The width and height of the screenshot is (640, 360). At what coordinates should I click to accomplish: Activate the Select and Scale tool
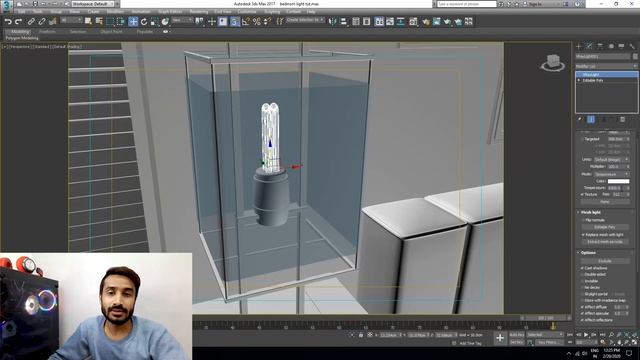point(154,22)
